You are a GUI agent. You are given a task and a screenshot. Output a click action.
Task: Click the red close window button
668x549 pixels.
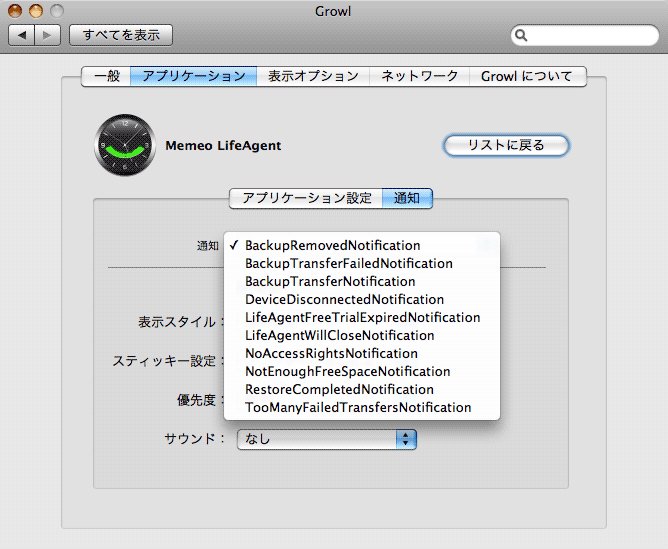coord(15,11)
